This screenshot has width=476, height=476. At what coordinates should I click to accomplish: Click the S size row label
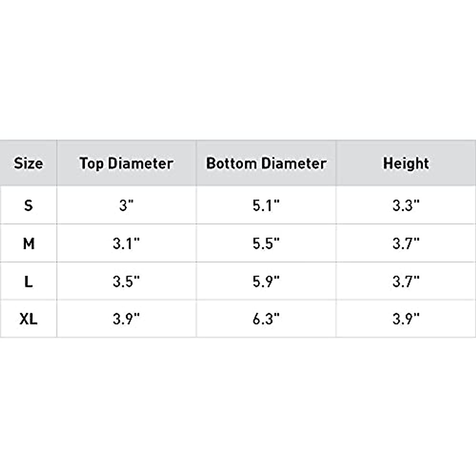click(28, 205)
